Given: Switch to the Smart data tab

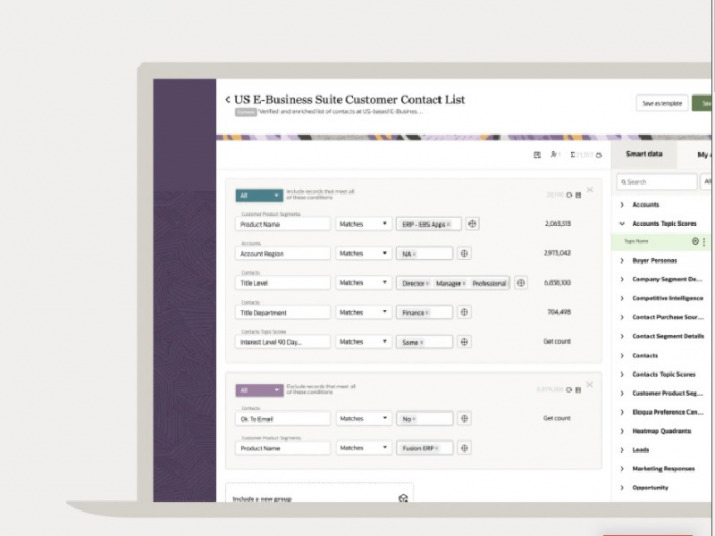Looking at the screenshot, I should coord(644,154).
